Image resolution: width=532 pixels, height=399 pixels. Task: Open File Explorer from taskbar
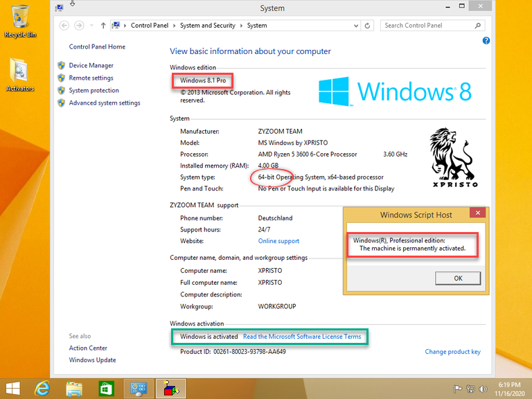74,389
